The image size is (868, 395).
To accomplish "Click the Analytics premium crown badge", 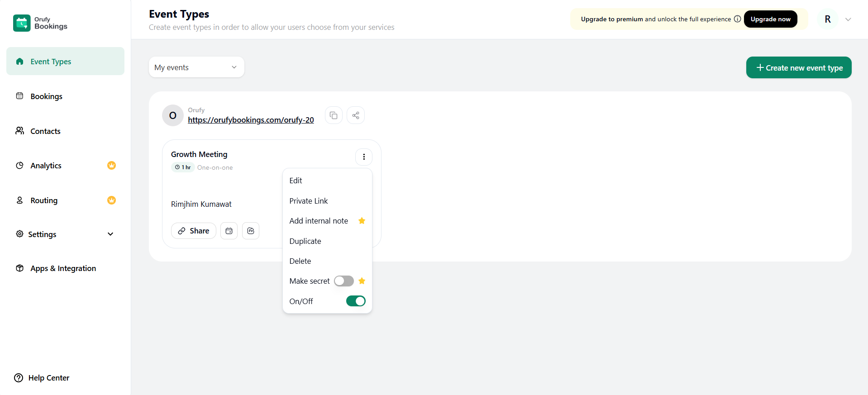I will pyautogui.click(x=111, y=166).
